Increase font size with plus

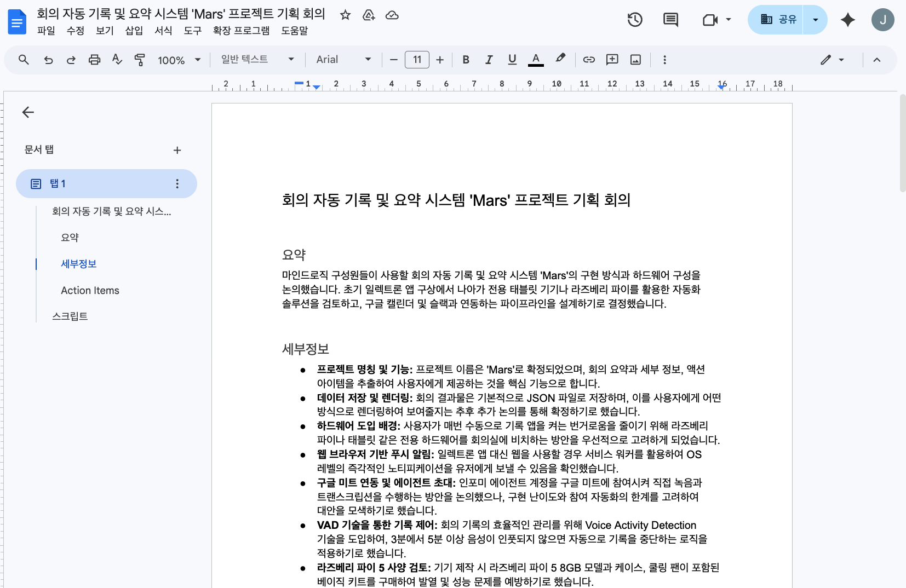tap(440, 60)
